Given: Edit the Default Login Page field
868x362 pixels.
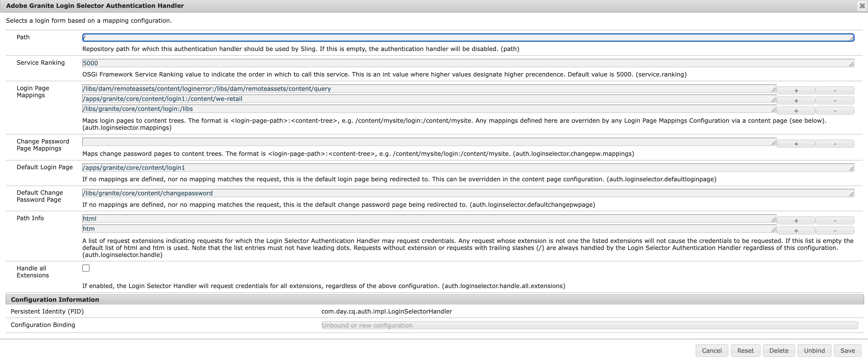Looking at the screenshot, I should click(468, 168).
